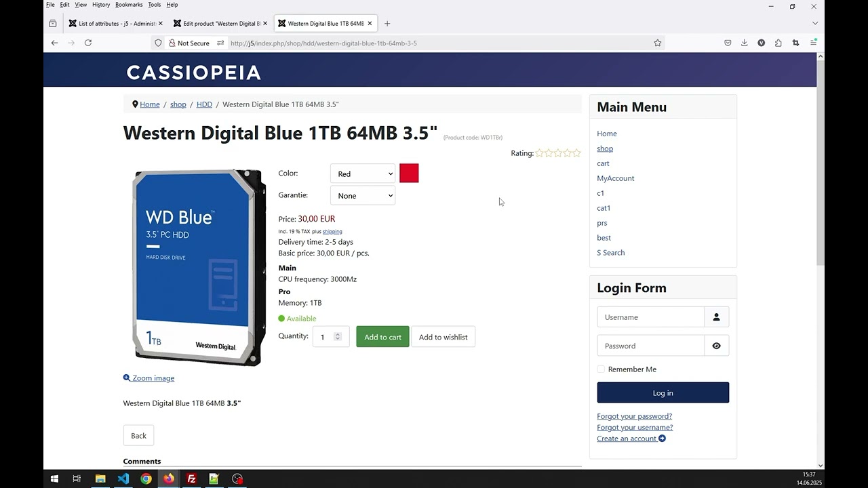Open FileZilla from the taskbar

pos(191,479)
